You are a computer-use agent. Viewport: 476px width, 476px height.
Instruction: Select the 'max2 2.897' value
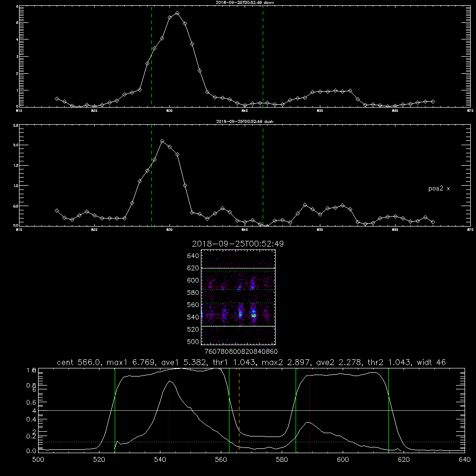(286, 362)
